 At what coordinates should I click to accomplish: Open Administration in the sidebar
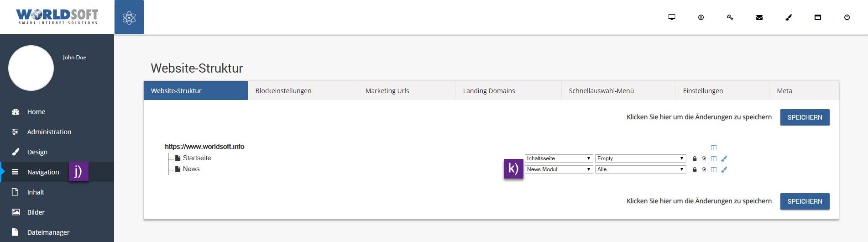point(49,132)
